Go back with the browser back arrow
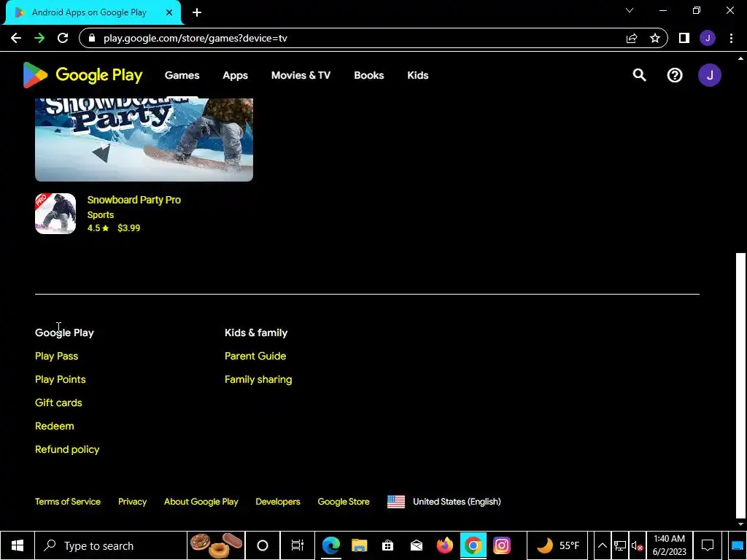 click(x=16, y=38)
